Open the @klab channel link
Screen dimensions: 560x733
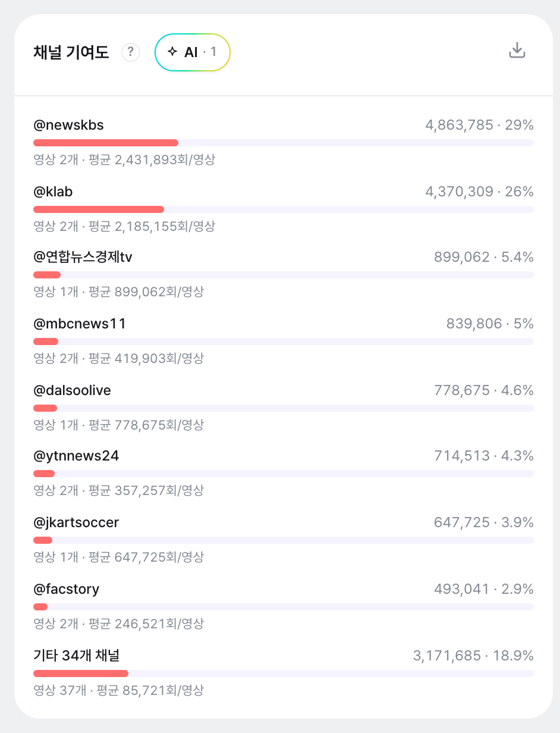click(x=53, y=192)
